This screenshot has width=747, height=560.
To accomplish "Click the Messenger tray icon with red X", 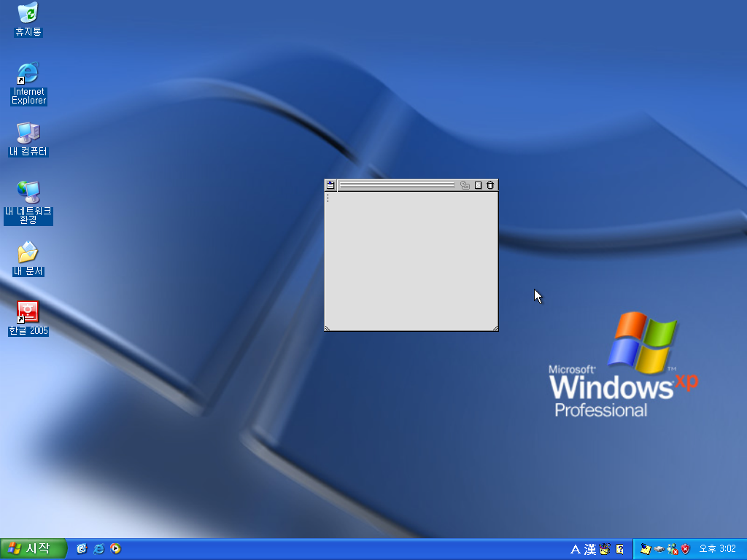I will point(673,550).
